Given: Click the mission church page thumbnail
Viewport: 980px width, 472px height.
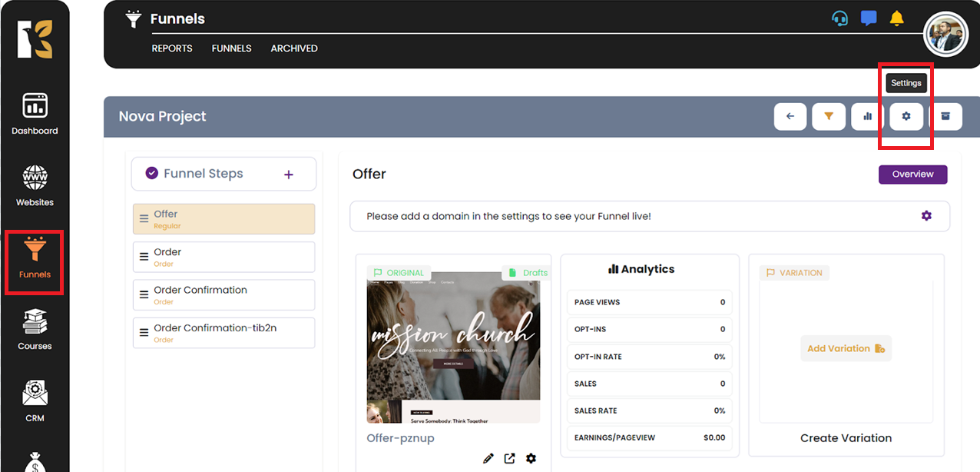Looking at the screenshot, I should [453, 346].
